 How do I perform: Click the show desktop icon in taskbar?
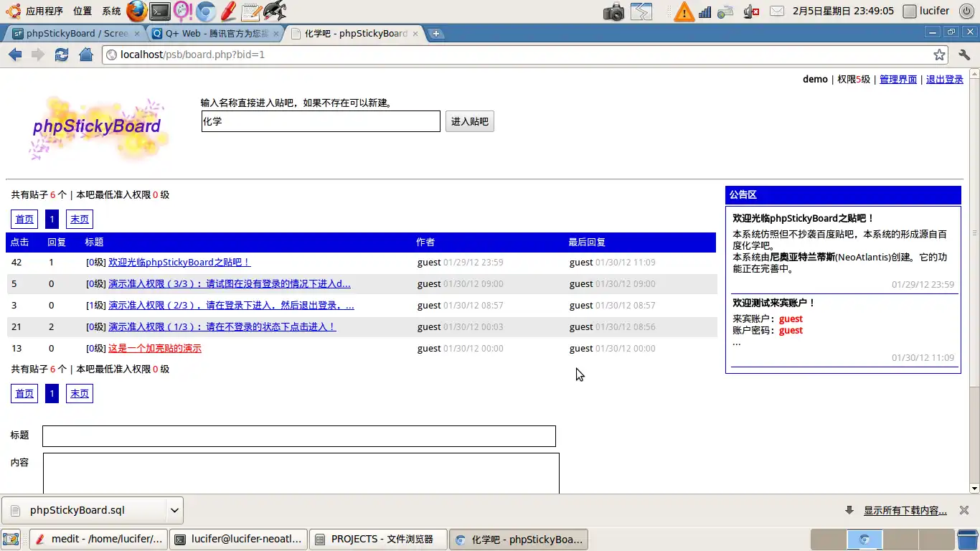click(x=11, y=540)
